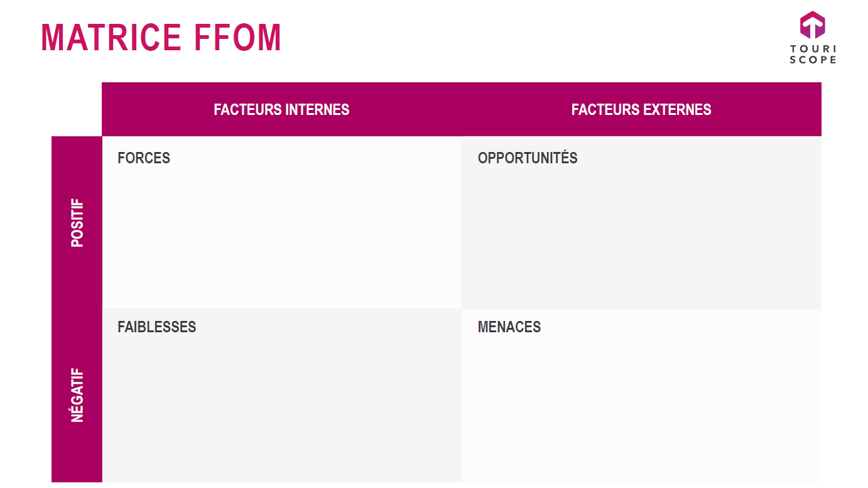
Task: Click the blank white corner cell above POSITIF
Action: point(77,109)
